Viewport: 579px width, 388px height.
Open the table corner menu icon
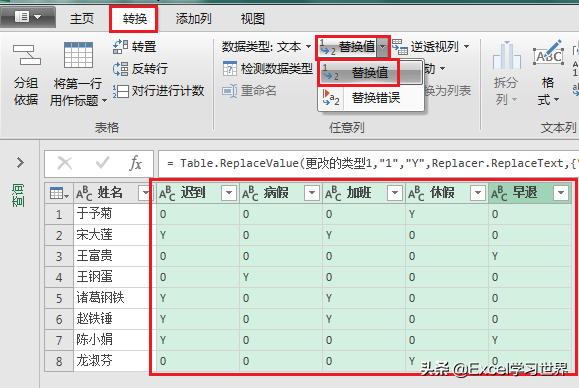point(59,193)
